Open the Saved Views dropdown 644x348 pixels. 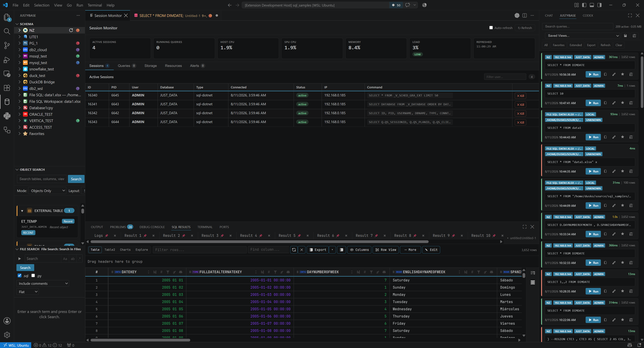coord(582,36)
